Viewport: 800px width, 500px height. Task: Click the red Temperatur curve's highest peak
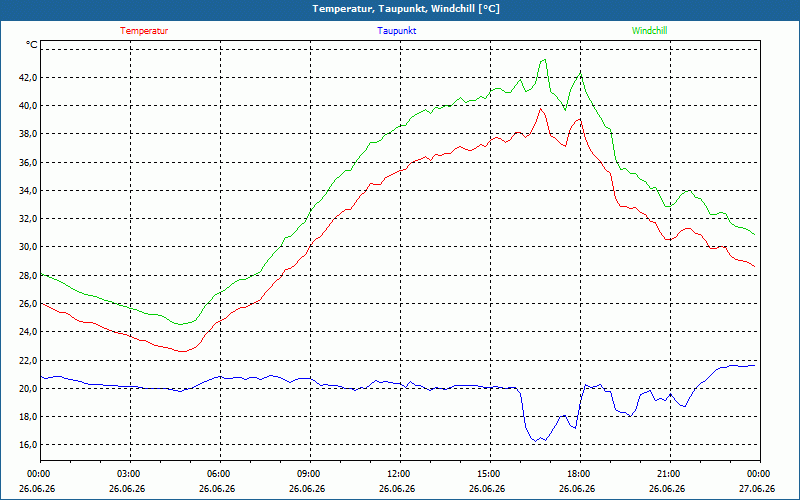pyautogui.click(x=541, y=109)
